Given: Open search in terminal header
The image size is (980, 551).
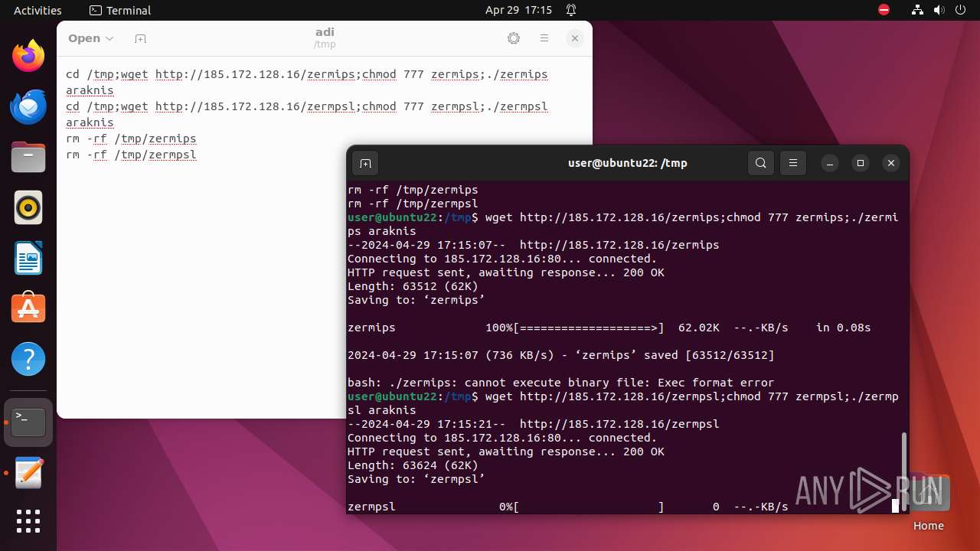Looking at the screenshot, I should tap(761, 163).
